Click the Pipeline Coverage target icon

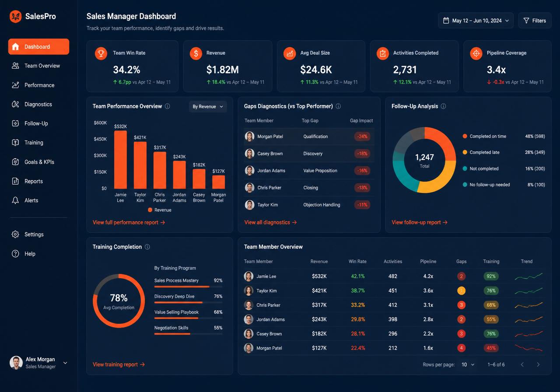(x=476, y=53)
